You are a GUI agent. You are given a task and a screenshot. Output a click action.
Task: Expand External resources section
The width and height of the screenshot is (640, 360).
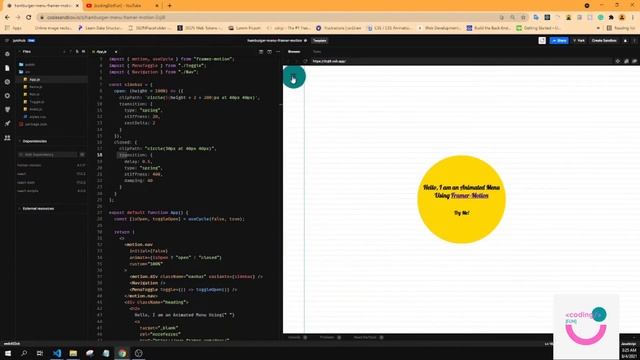38,209
